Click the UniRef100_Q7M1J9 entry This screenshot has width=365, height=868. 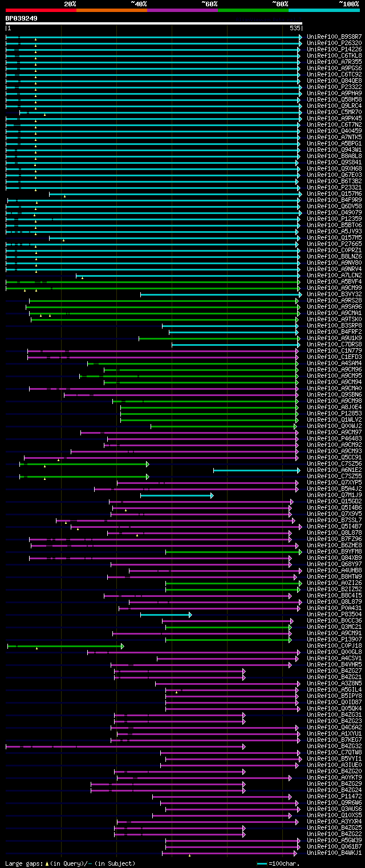[x=334, y=495]
